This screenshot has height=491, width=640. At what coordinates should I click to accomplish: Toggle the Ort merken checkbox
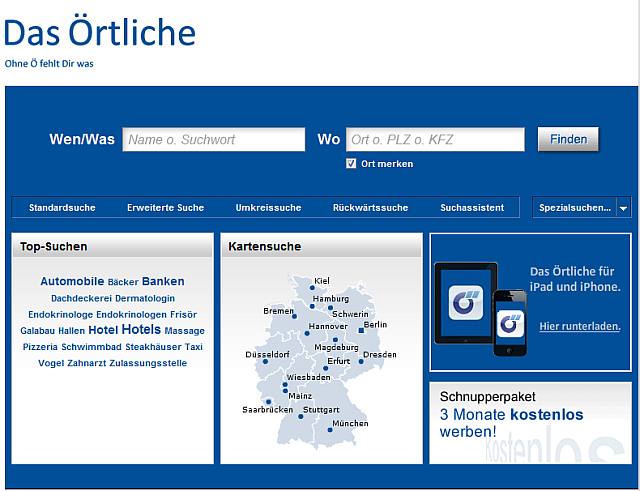coord(351,164)
